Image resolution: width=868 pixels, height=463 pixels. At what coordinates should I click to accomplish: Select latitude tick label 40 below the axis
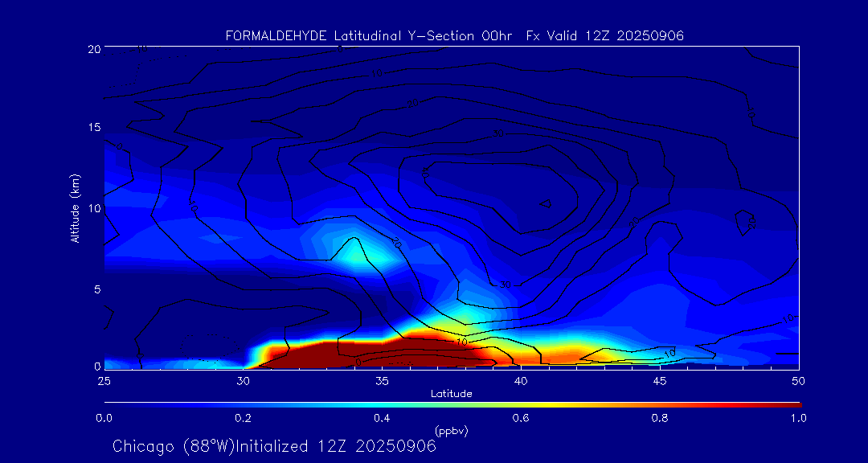click(521, 380)
